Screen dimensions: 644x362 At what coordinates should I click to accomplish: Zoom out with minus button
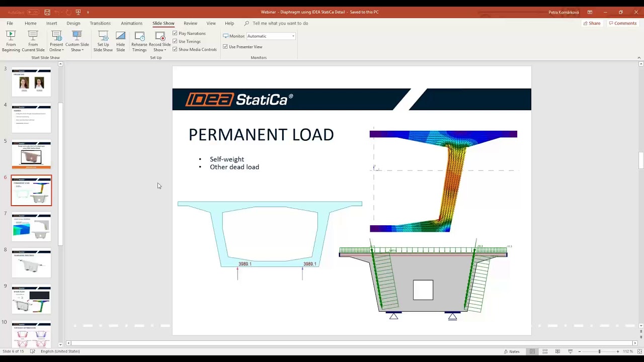[x=580, y=351]
